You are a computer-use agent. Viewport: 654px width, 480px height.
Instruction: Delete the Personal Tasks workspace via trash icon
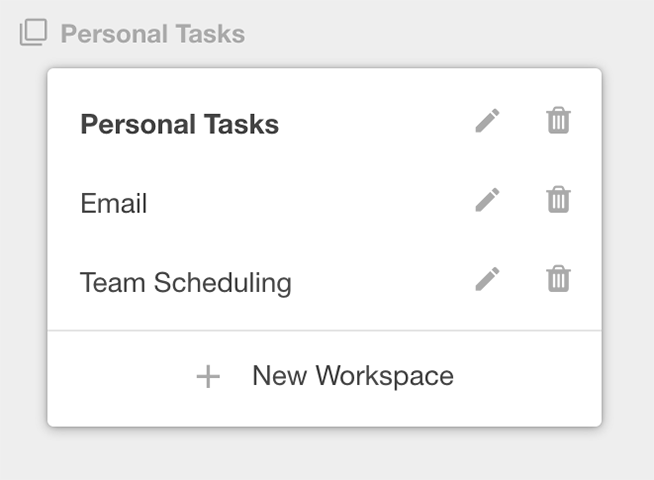[558, 121]
